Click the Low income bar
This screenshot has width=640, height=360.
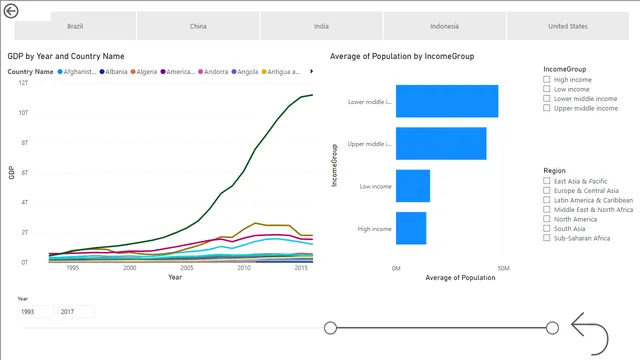(x=413, y=186)
